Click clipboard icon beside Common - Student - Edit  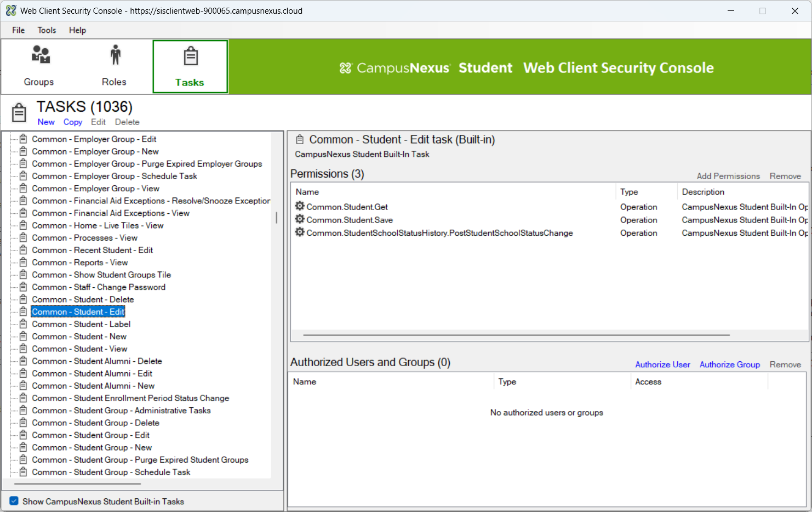pos(23,311)
